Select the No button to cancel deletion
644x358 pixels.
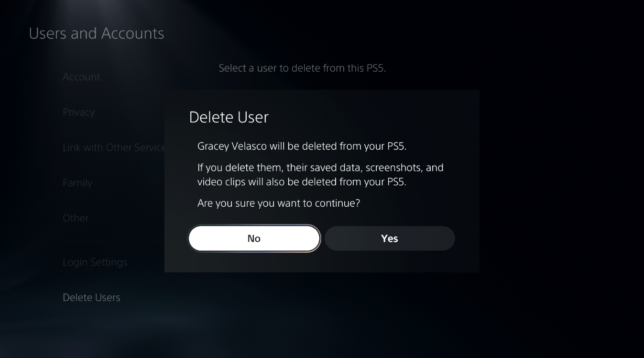(x=254, y=238)
